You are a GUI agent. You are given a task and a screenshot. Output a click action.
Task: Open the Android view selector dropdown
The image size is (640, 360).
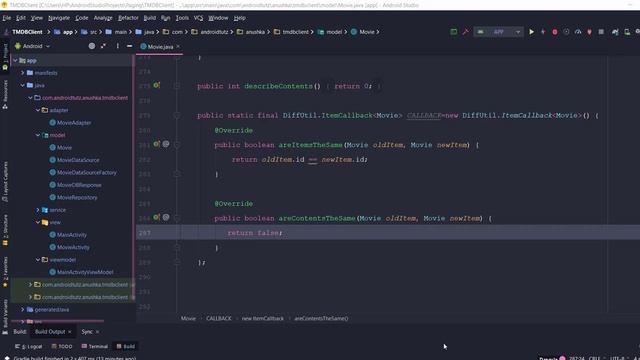pos(33,46)
